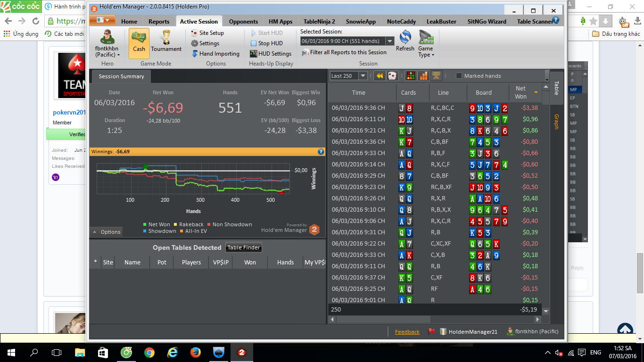644x362 pixels.
Task: Click the colored grid matrix icon
Action: 411,76
